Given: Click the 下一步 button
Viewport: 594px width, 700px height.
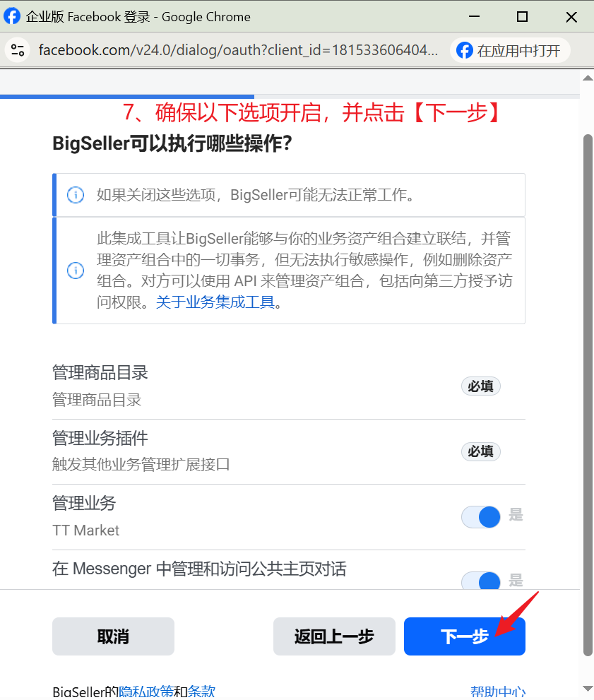Looking at the screenshot, I should coord(465,636).
